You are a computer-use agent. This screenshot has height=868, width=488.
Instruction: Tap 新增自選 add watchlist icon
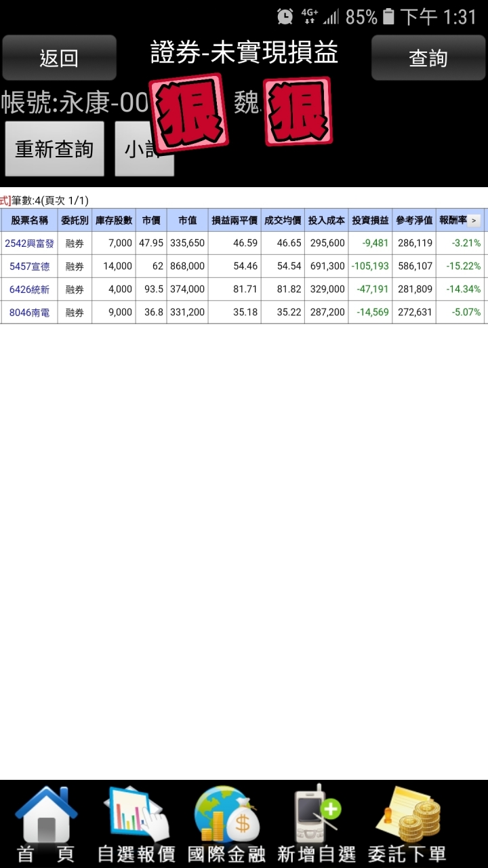click(317, 824)
